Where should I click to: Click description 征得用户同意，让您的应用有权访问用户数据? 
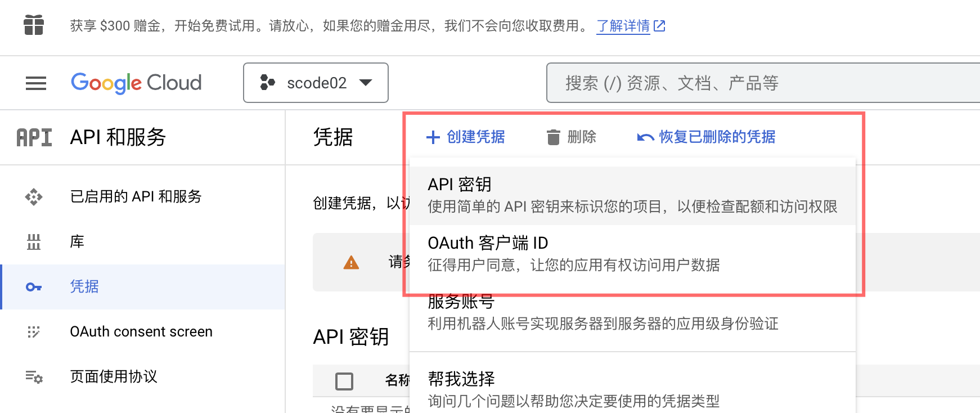pos(574,265)
